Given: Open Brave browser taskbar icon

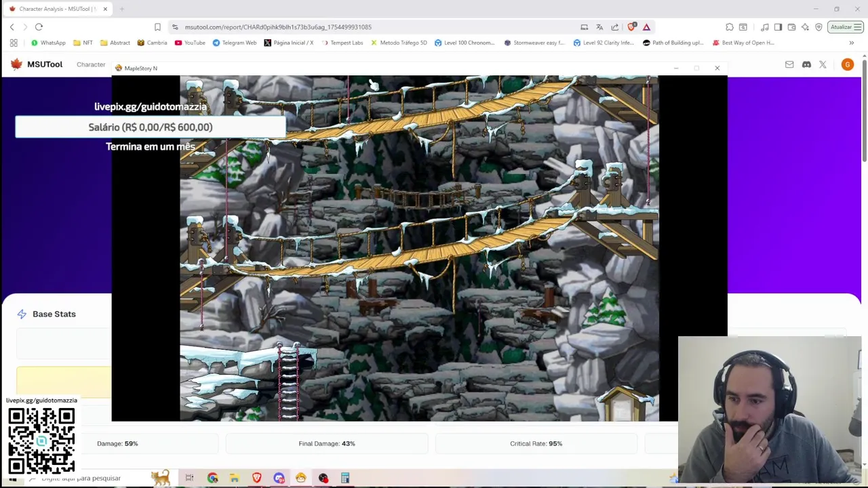Looking at the screenshot, I should [256, 479].
